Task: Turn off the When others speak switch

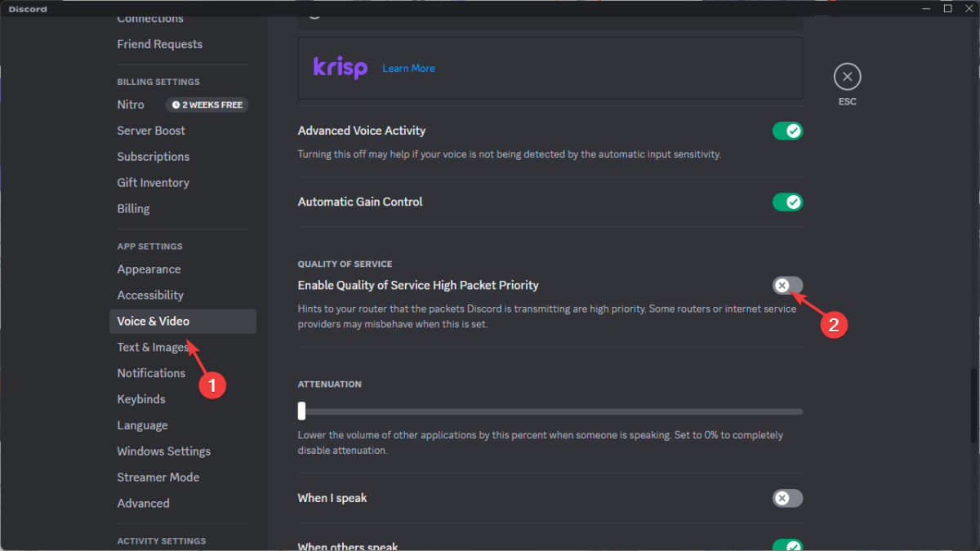Action: (787, 544)
